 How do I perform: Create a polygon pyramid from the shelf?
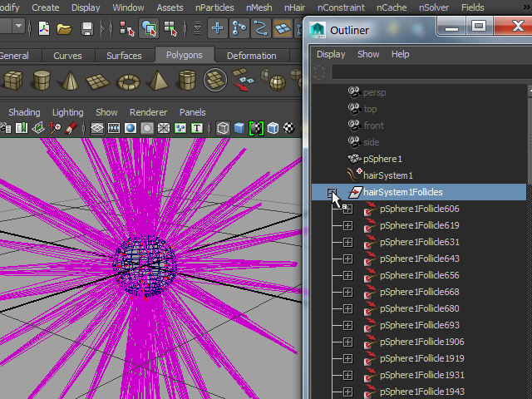[158, 80]
